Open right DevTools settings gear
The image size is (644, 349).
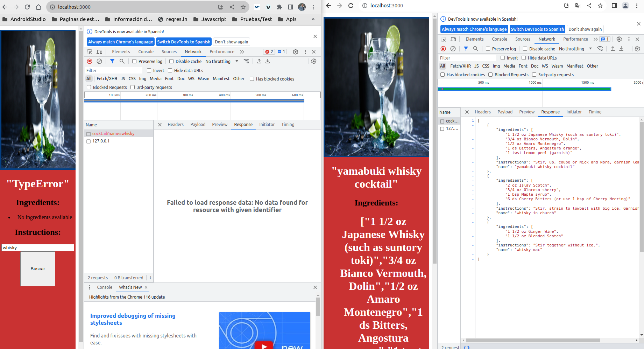coord(619,39)
